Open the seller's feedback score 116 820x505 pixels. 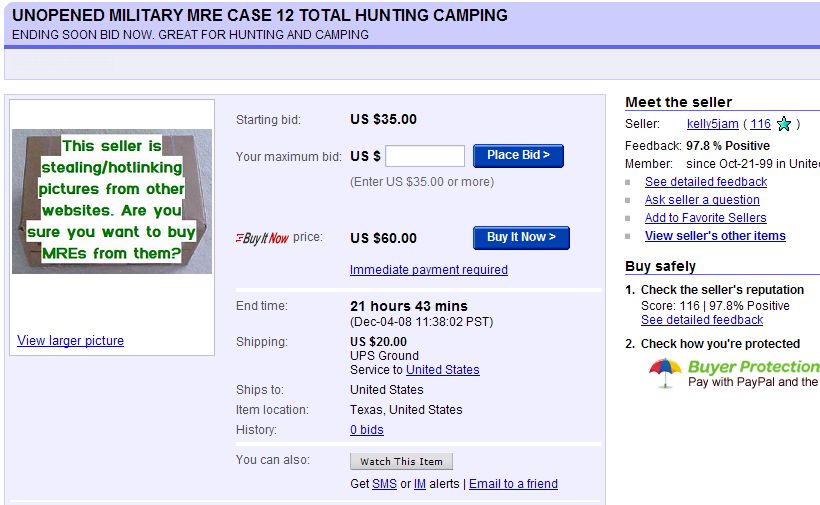[x=760, y=124]
